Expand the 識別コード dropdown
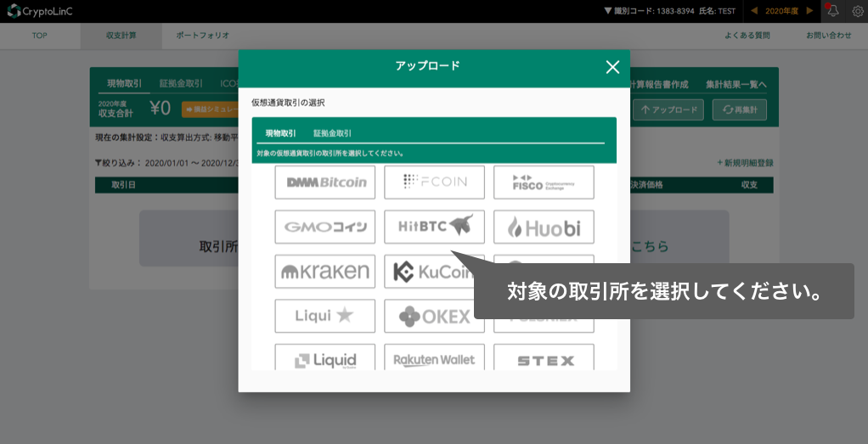This screenshot has width=868, height=444. [649, 11]
